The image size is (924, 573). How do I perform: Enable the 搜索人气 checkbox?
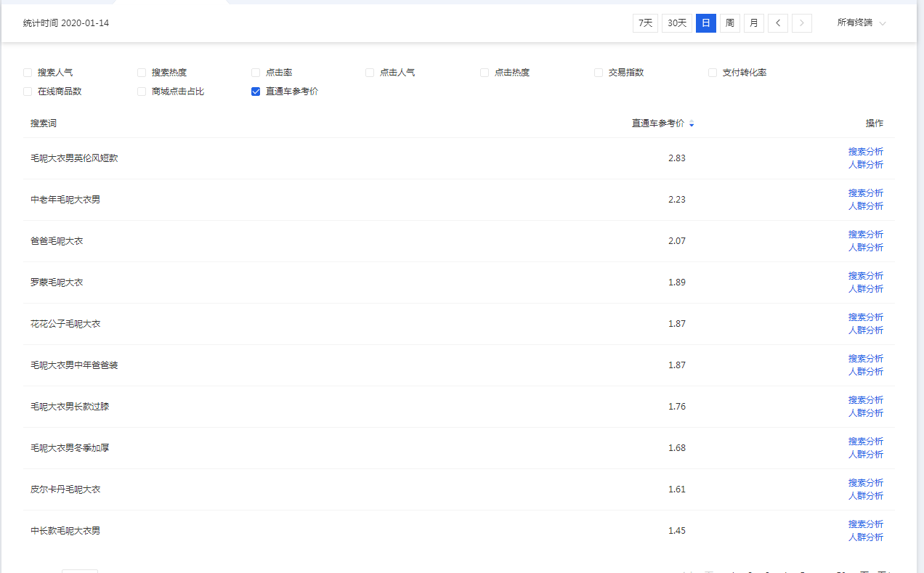pos(28,73)
